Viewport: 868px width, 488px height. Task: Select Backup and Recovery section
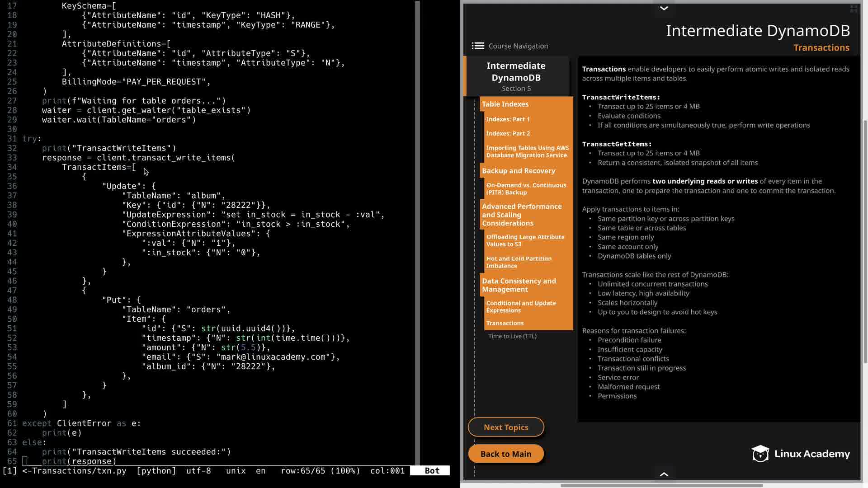click(518, 171)
